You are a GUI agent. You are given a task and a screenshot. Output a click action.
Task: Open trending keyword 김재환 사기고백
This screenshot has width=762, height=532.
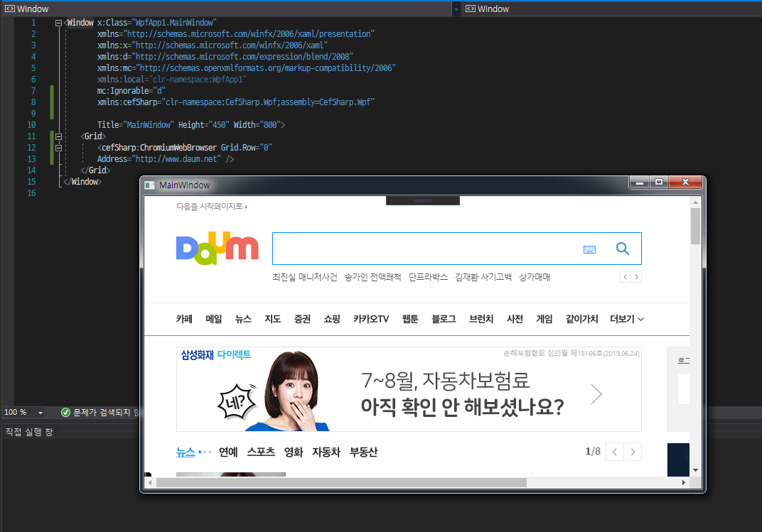click(x=483, y=277)
